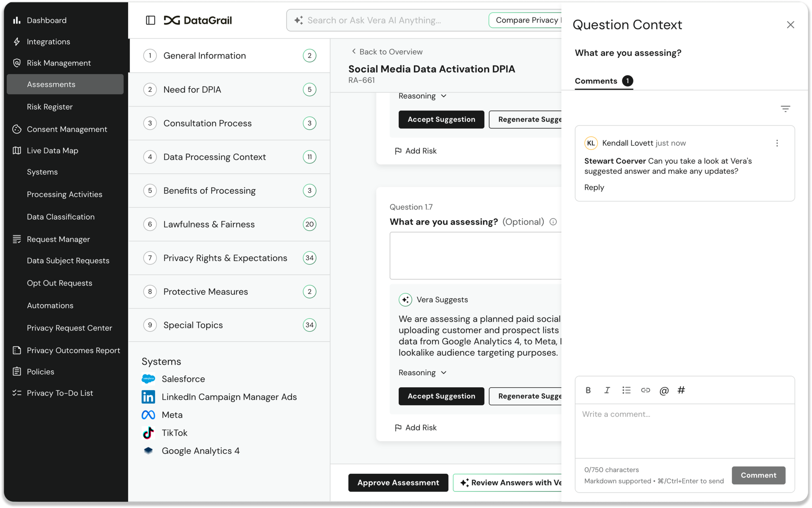This screenshot has width=812, height=508.
Task: Click the DataGrail logo
Action: (198, 20)
